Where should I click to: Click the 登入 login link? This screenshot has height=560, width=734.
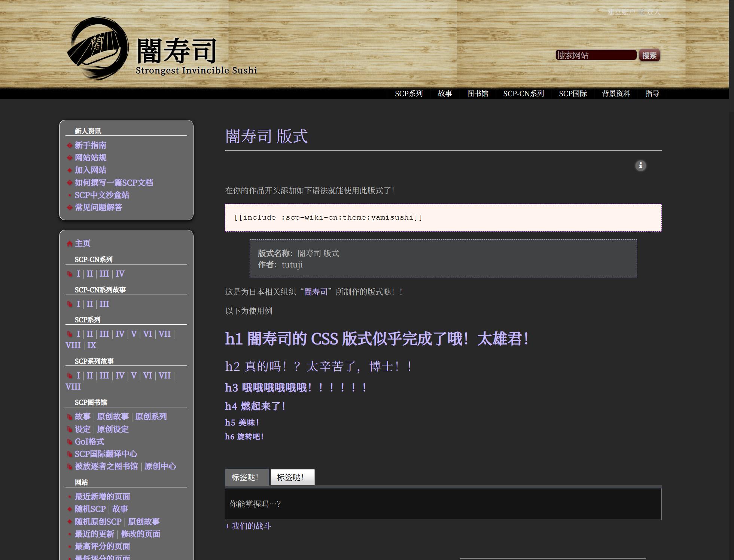click(x=653, y=12)
